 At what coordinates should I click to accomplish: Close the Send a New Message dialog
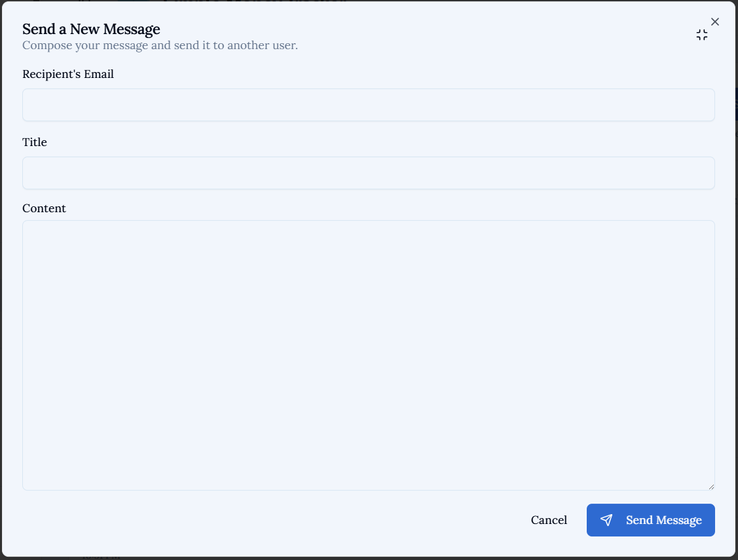(714, 22)
